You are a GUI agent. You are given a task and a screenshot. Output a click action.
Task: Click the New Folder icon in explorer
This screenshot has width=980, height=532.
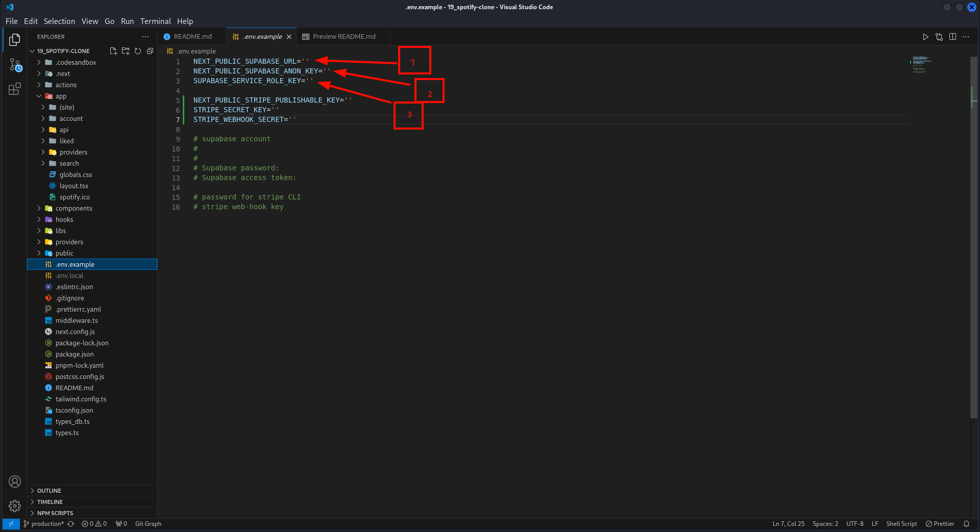tap(126, 51)
